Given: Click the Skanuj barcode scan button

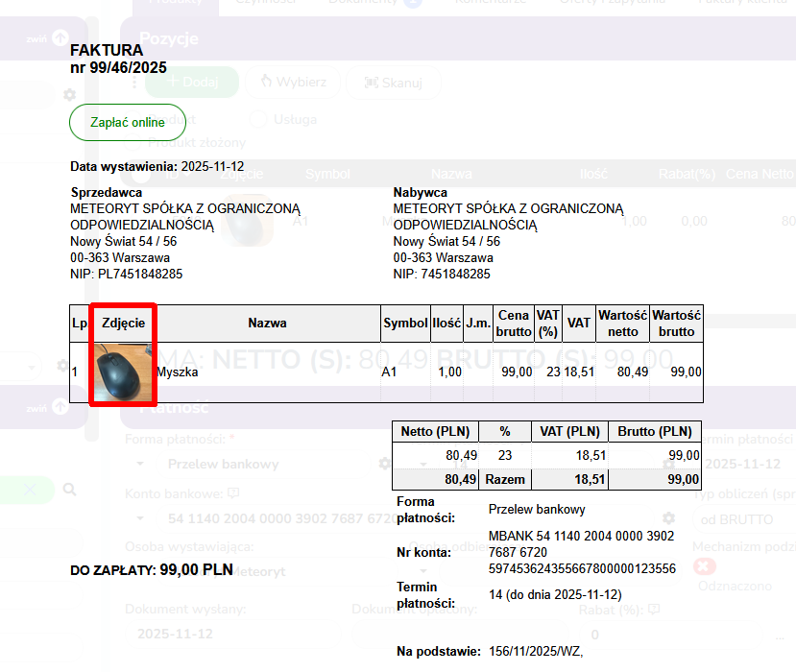Looking at the screenshot, I should tap(393, 83).
